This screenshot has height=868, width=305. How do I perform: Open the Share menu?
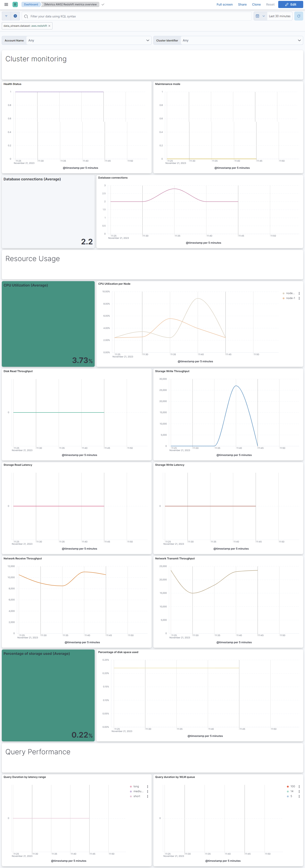[242, 4]
